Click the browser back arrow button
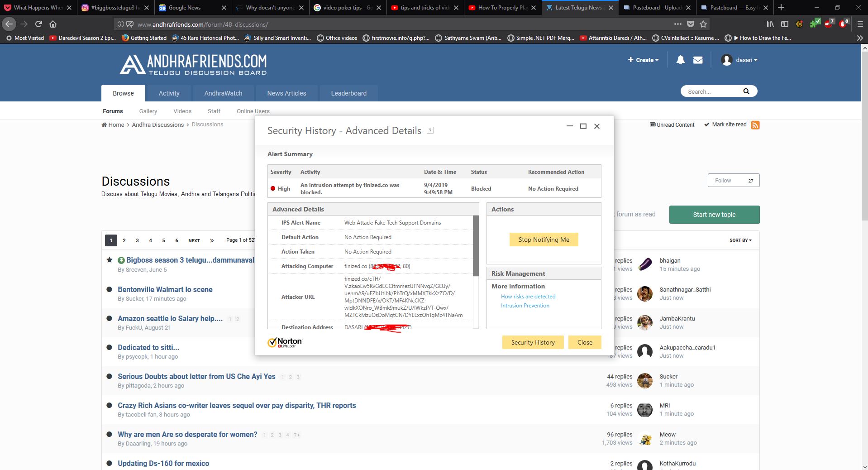The width and height of the screenshot is (868, 470). [x=9, y=24]
